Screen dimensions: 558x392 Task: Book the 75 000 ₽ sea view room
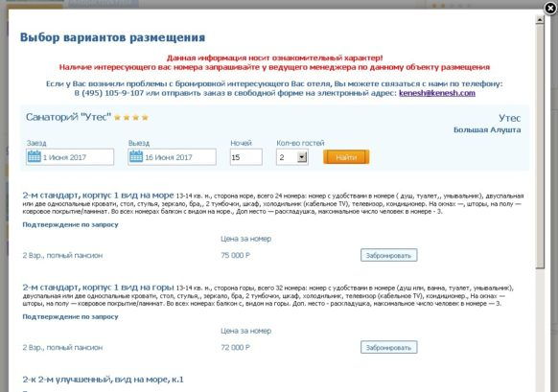point(389,255)
